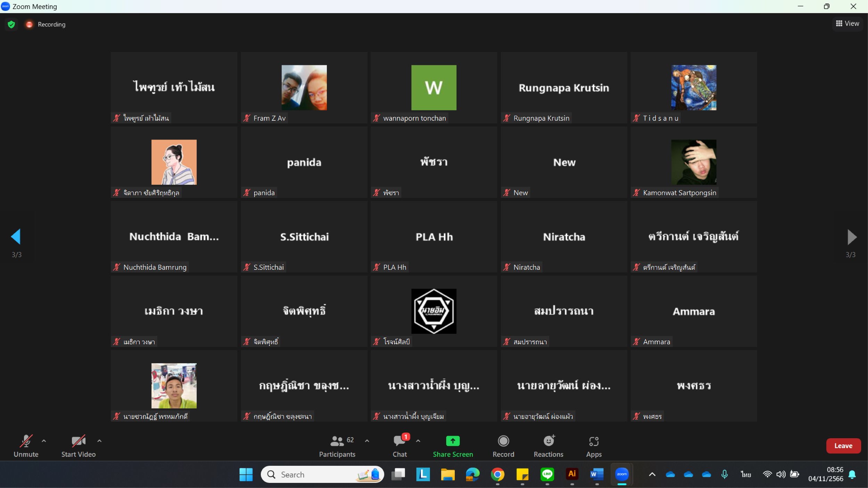This screenshot has height=488, width=868.
Task: Unmute the microphone
Action: [x=26, y=446]
